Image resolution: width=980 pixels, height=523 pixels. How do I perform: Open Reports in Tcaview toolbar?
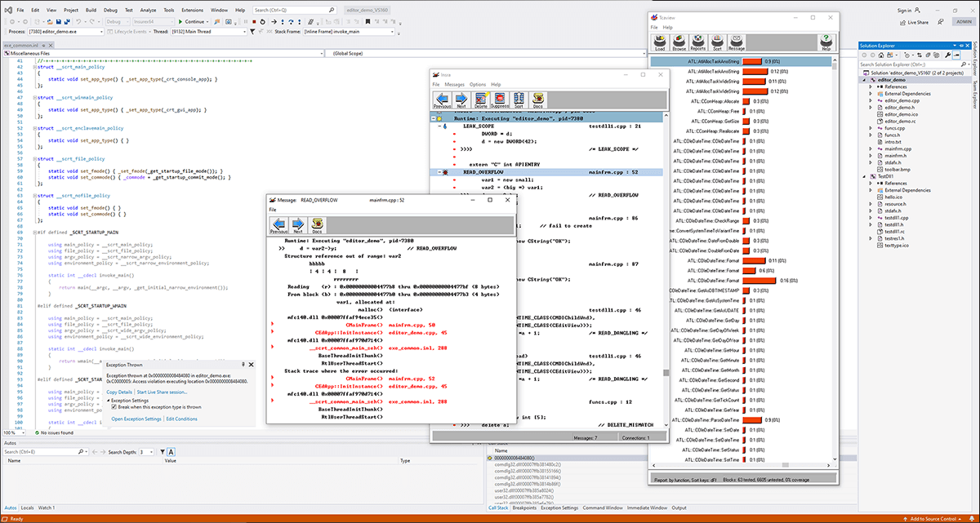698,42
